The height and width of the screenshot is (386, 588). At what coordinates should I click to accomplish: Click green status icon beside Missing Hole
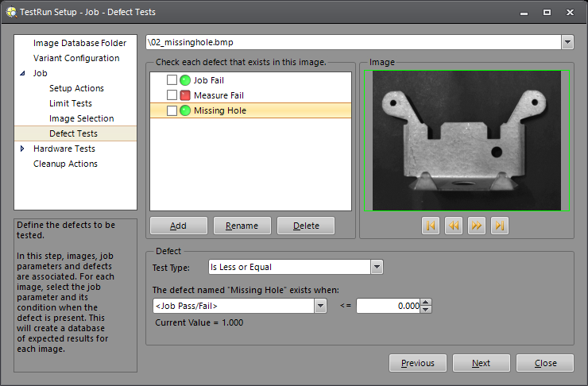tap(185, 110)
